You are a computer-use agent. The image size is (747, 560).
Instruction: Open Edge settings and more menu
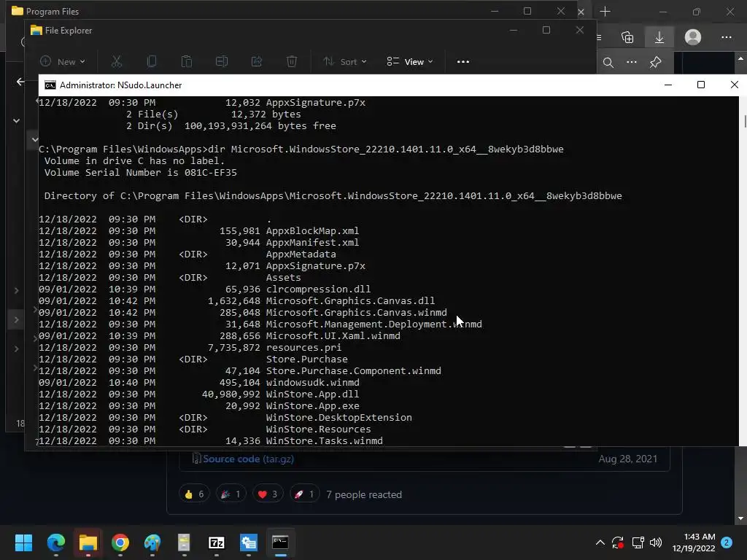pyautogui.click(x=726, y=37)
